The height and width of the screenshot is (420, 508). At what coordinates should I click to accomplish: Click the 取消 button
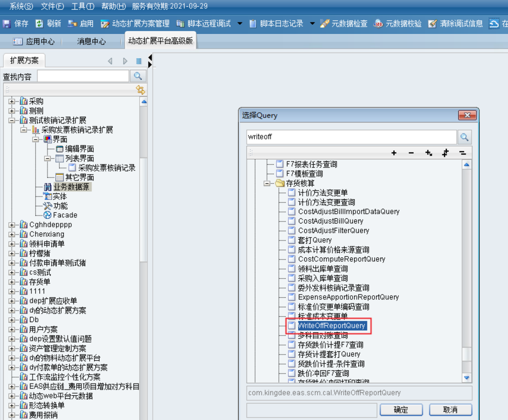pyautogui.click(x=450, y=410)
